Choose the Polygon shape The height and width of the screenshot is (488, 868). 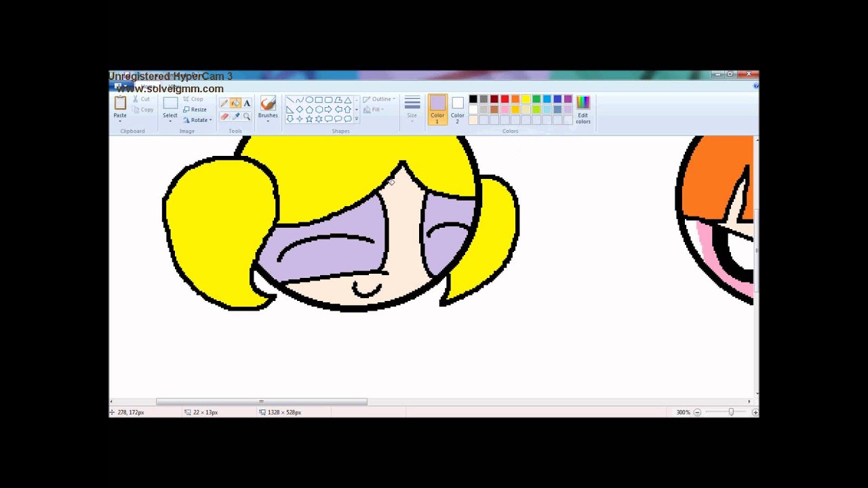[x=338, y=100]
